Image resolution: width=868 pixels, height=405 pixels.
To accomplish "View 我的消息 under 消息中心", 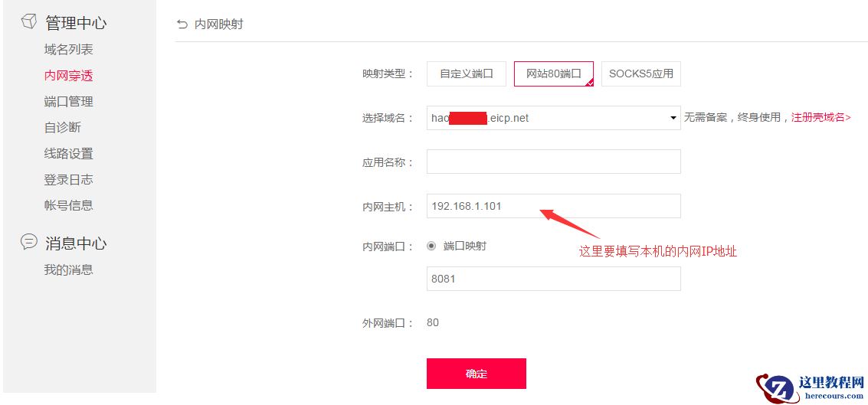I will (69, 269).
